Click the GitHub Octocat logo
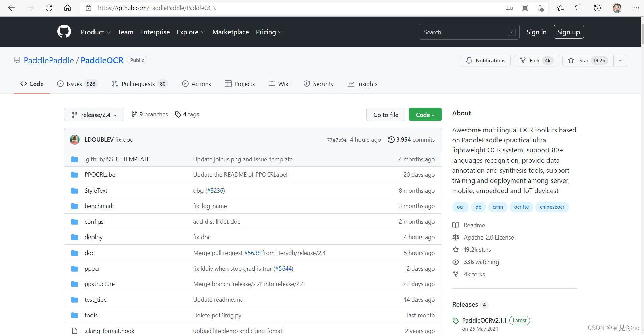This screenshot has width=644, height=334. 64,32
